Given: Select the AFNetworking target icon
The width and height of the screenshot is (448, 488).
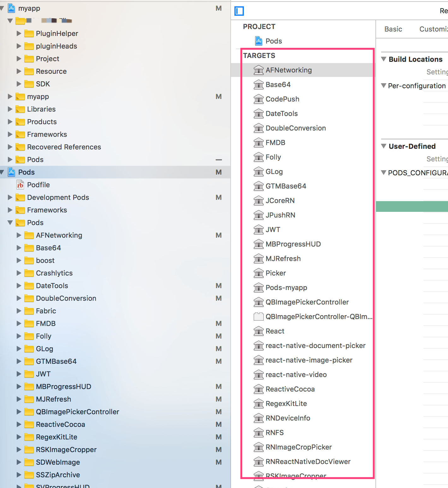Looking at the screenshot, I should tap(259, 70).
